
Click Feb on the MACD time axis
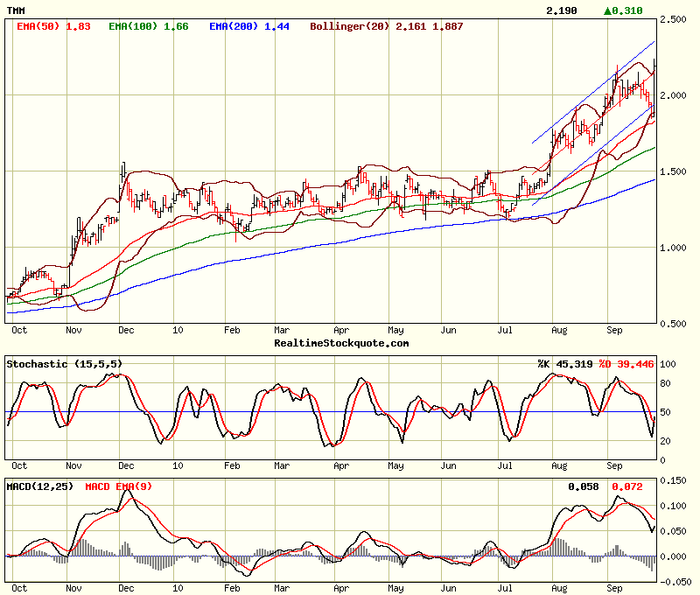(x=232, y=588)
